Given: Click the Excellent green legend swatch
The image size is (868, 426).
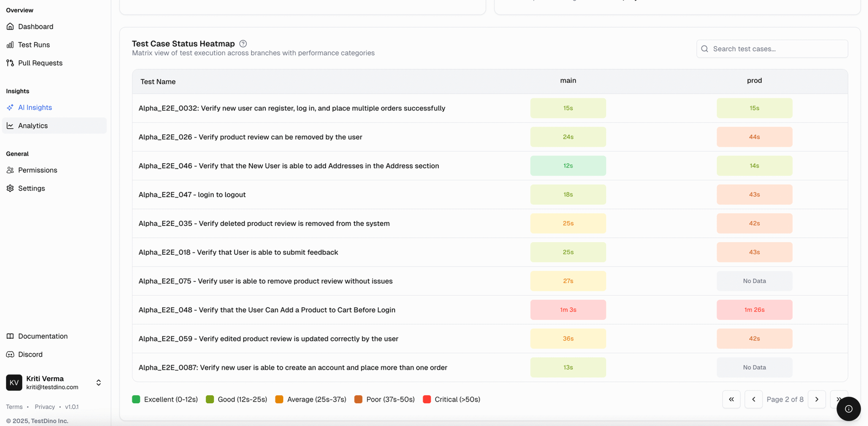Looking at the screenshot, I should [x=136, y=399].
